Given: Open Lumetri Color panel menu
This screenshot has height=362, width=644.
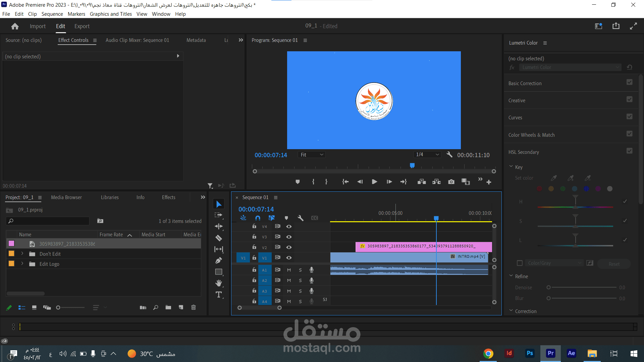Looking at the screenshot, I should pos(545,43).
